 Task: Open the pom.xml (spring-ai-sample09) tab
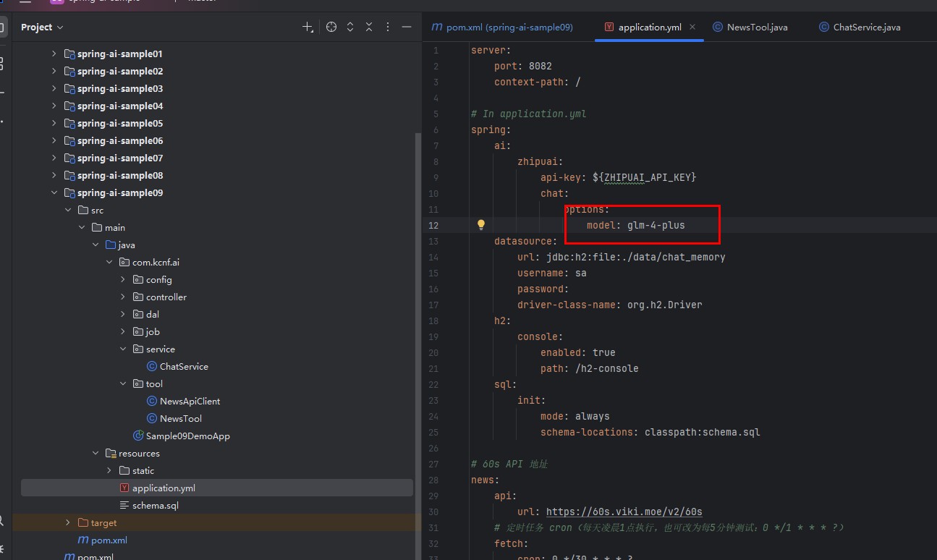pyautogui.click(x=509, y=27)
